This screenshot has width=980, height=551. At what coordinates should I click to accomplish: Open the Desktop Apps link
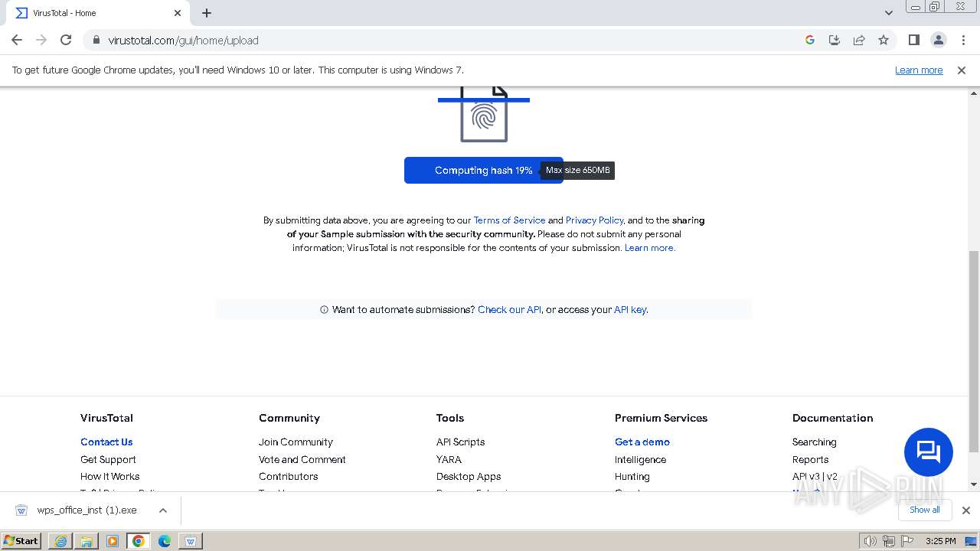point(469,476)
